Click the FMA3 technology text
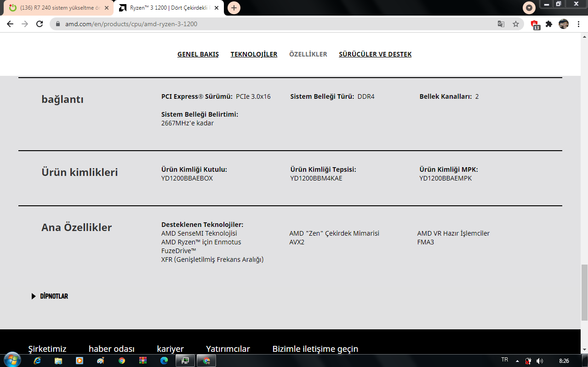The height and width of the screenshot is (367, 588). tap(426, 242)
